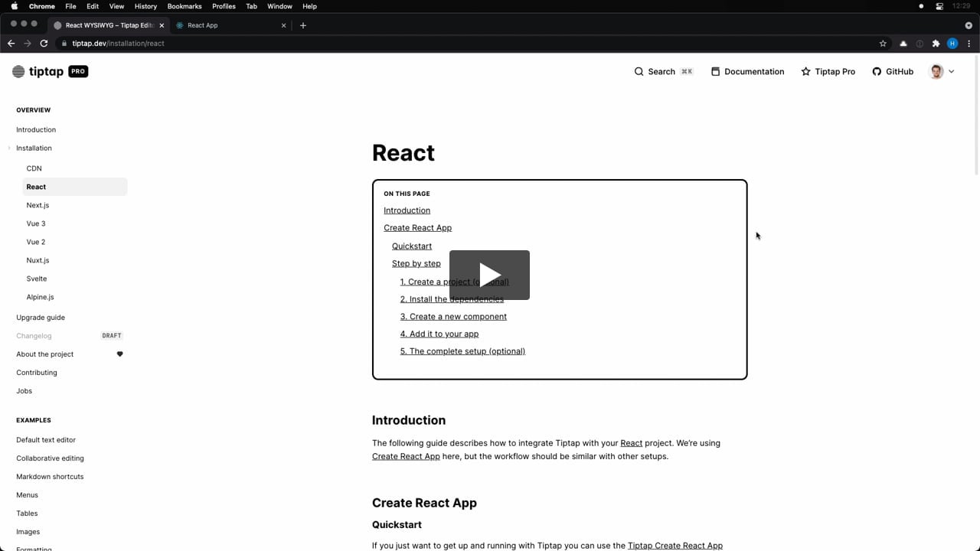Open the Images example

click(28, 532)
